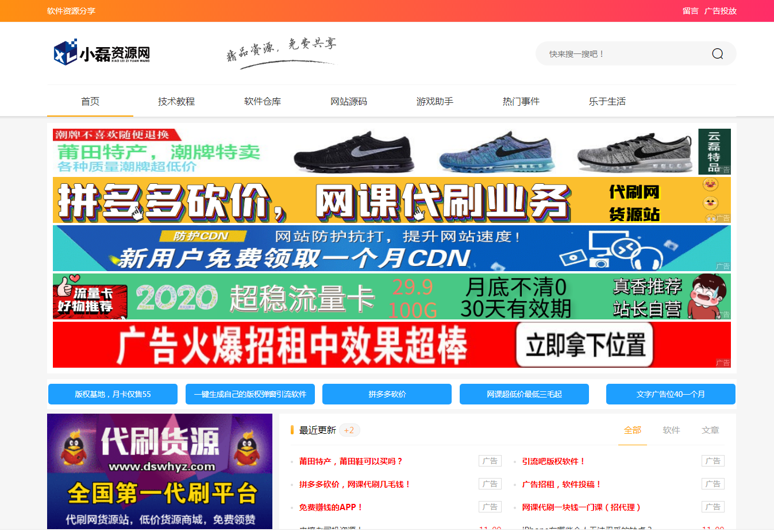
Task: Open the sneaker 莆田特产 banner ad
Action: click(391, 152)
